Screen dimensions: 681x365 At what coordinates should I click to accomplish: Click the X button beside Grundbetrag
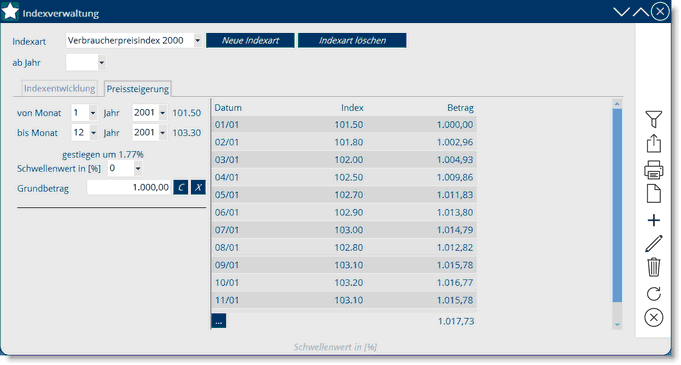(198, 187)
